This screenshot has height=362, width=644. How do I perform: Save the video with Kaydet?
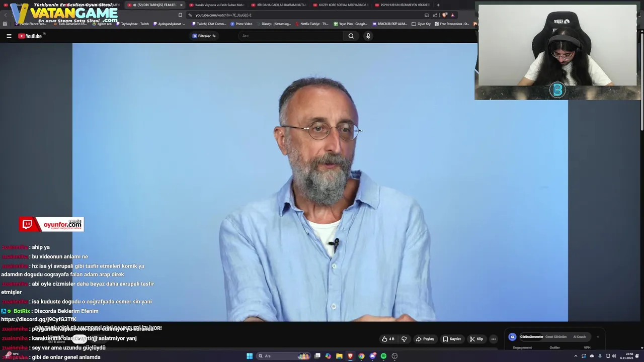(x=451, y=339)
